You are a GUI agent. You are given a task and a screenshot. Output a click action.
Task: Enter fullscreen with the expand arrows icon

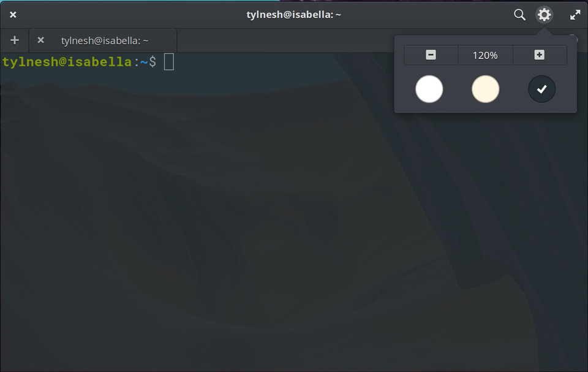click(x=575, y=15)
